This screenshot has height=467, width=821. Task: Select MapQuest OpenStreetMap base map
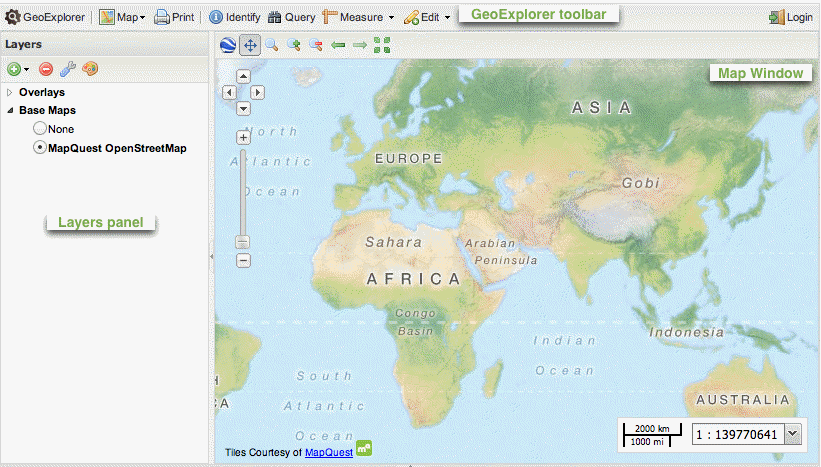40,148
